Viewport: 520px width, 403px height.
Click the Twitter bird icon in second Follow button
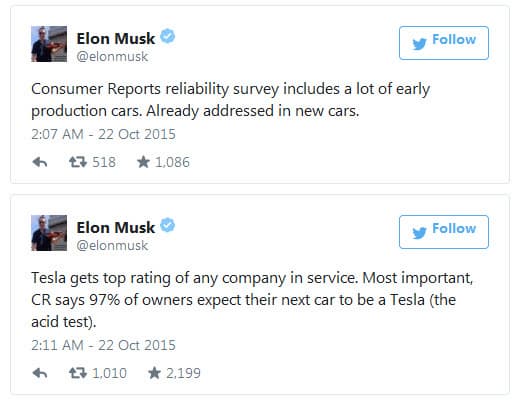coord(419,233)
